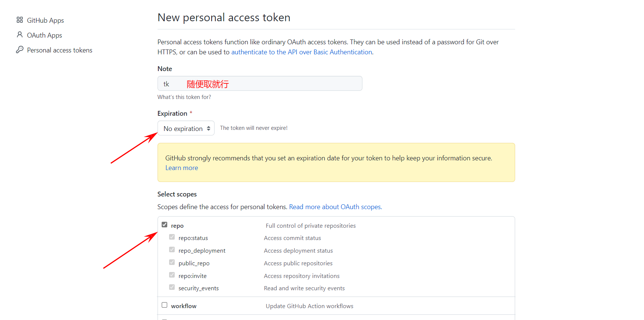644x320 pixels.
Task: Click the GitHub Apps grid icon
Action: click(x=19, y=20)
